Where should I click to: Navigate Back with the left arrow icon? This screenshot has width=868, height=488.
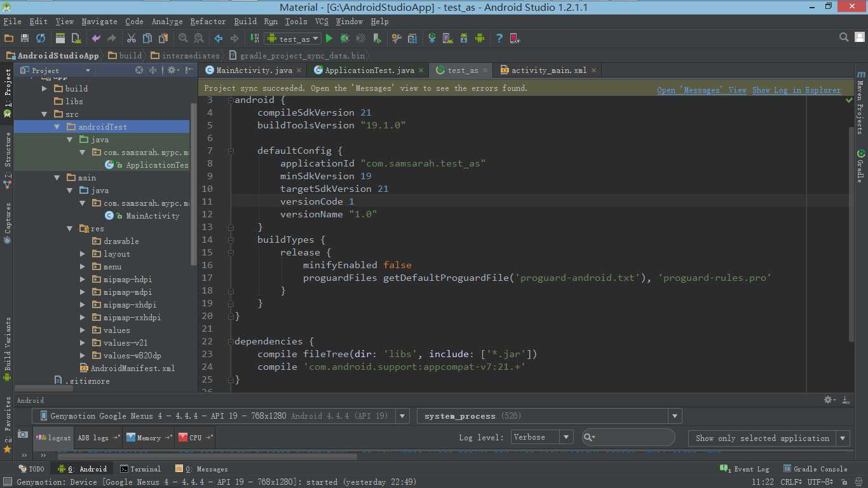219,39
